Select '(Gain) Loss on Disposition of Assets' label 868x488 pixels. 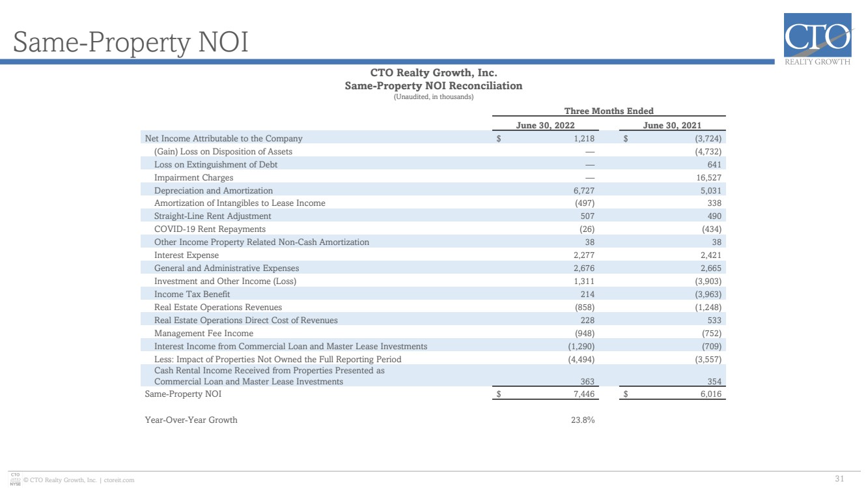(223, 151)
